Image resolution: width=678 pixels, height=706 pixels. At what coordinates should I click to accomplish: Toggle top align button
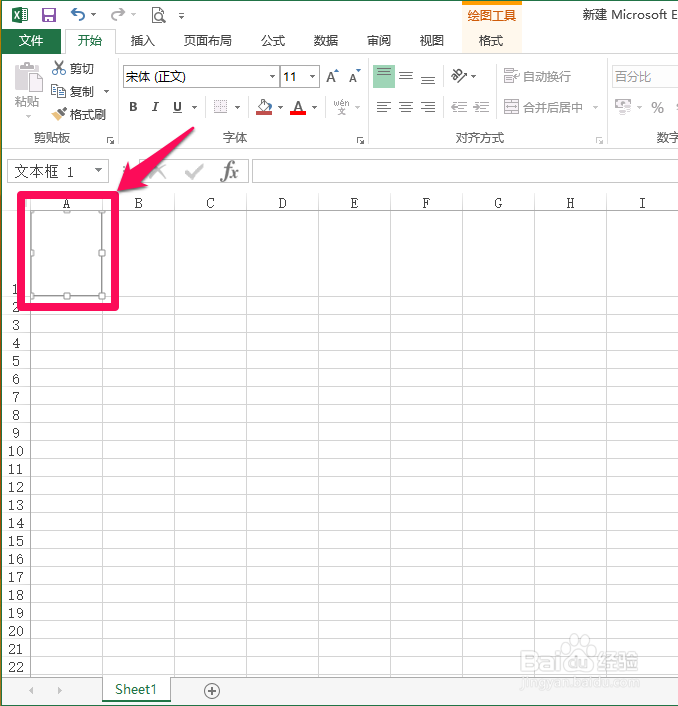384,77
